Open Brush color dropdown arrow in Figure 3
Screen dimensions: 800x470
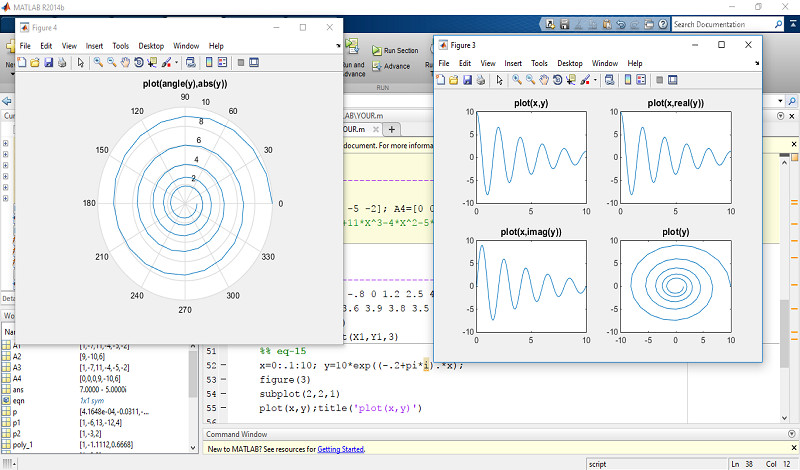(x=595, y=80)
